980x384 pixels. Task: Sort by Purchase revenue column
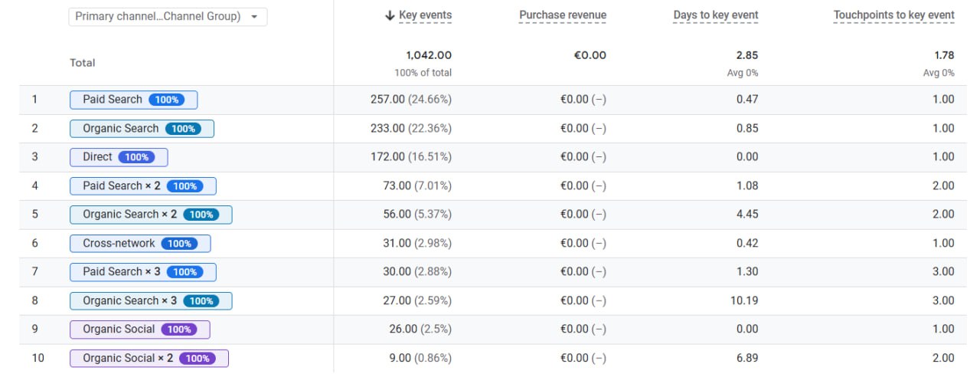coord(562,15)
